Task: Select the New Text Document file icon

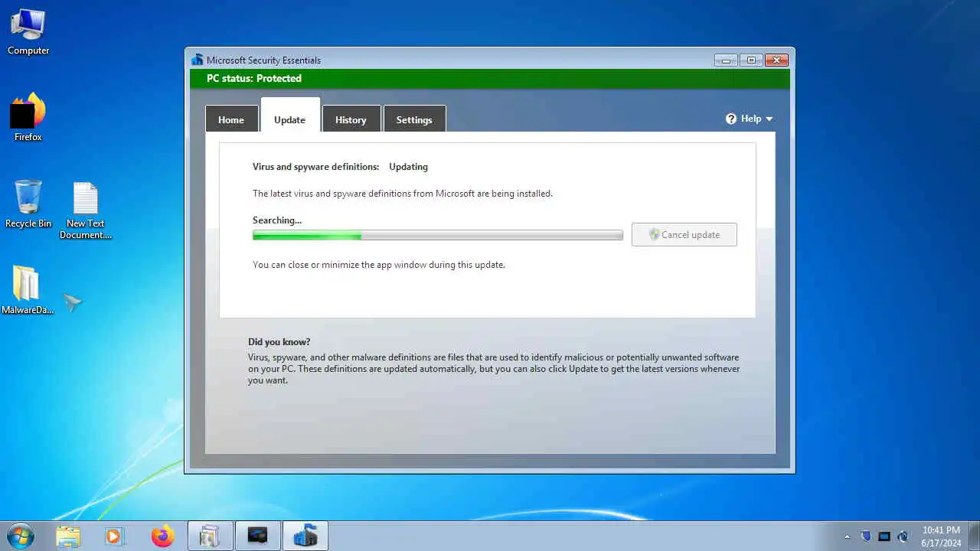Action: (86, 210)
